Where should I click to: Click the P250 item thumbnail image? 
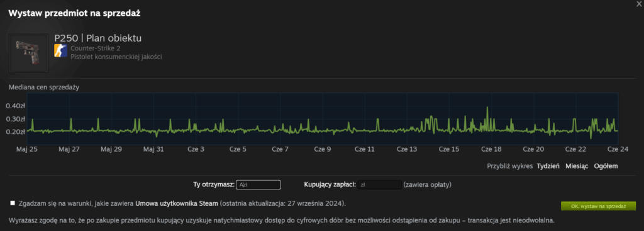(28, 53)
